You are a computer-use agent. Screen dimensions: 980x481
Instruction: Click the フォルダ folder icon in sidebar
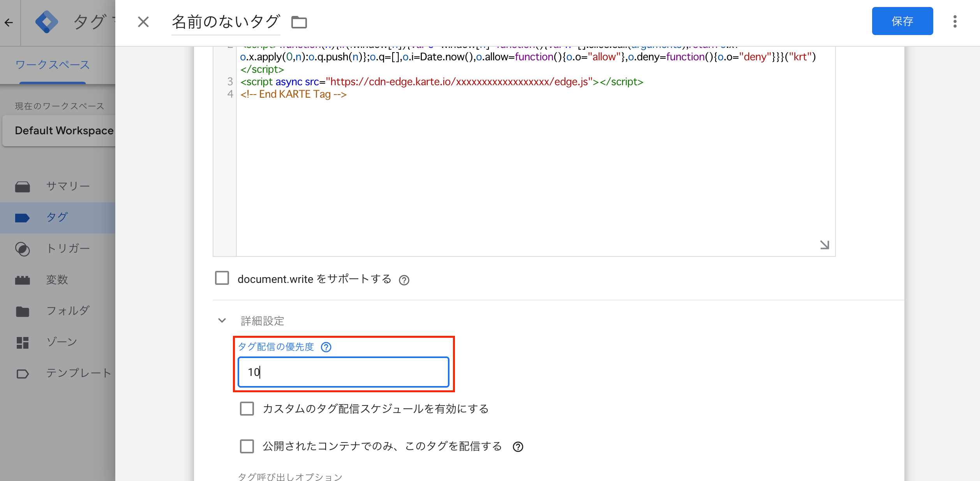(x=23, y=311)
